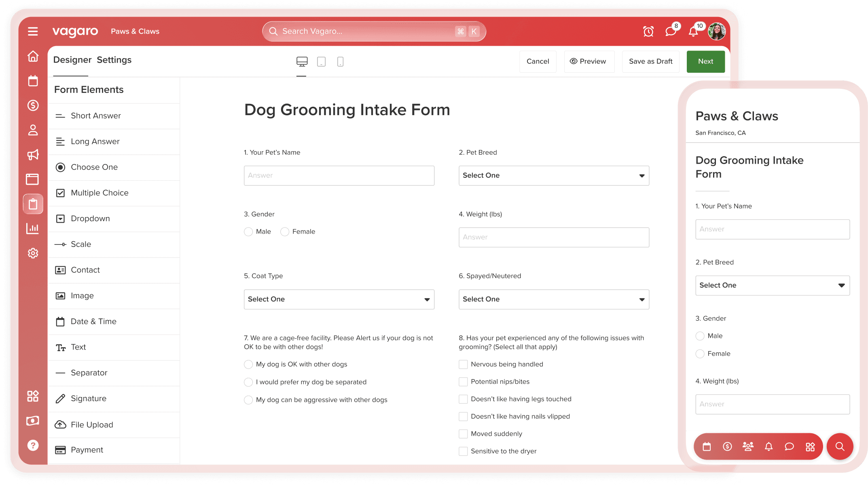This screenshot has height=485, width=868.
Task: Open chat messages icon with badge 8
Action: point(671,32)
